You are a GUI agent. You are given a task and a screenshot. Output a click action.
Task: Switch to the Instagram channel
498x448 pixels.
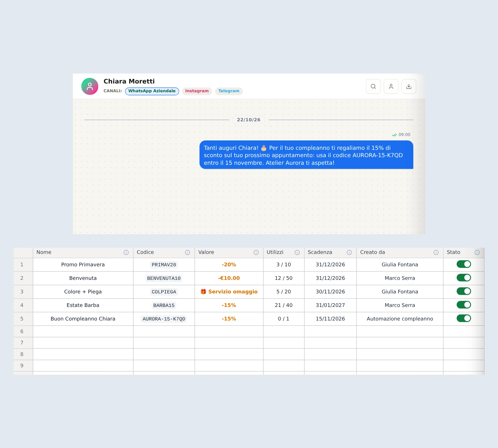(x=197, y=91)
